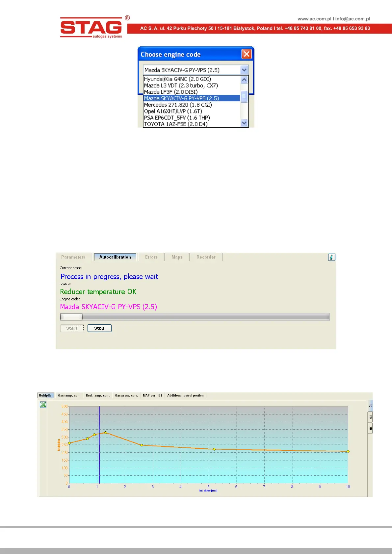Click the engine list scroll up arrow
Screen dimensions: 392x554
244,80
